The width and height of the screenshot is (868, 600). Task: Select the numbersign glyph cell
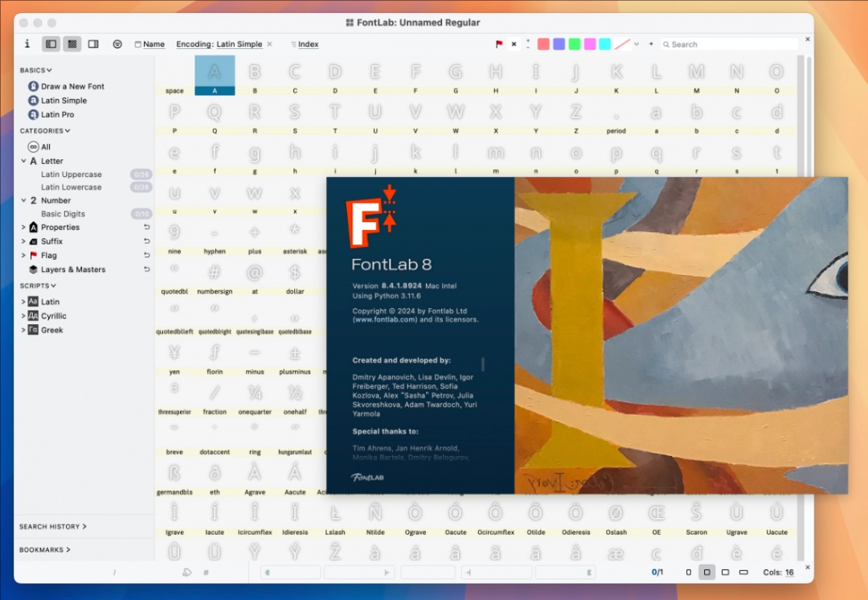[x=215, y=276]
